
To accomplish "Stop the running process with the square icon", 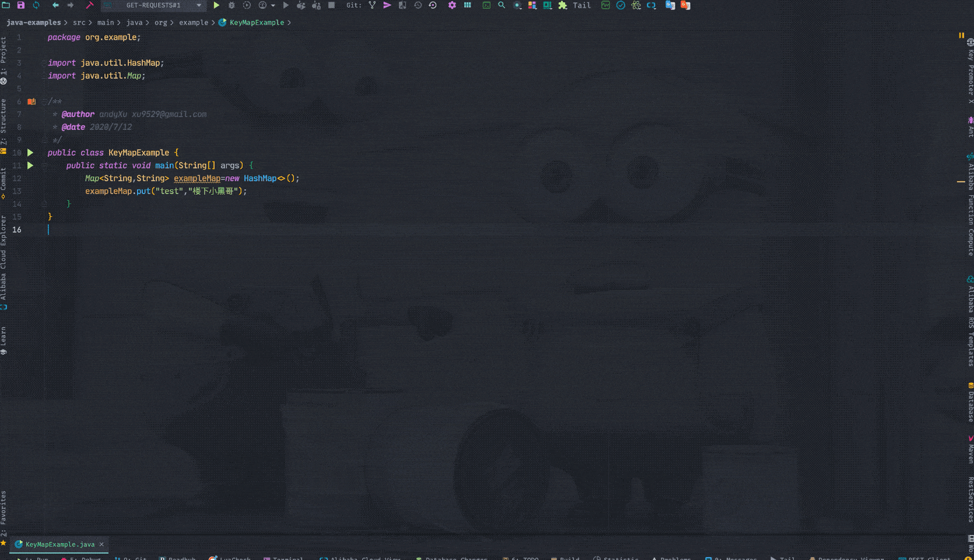I will [x=331, y=5].
